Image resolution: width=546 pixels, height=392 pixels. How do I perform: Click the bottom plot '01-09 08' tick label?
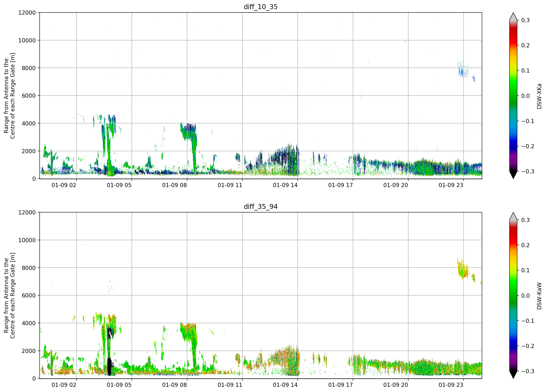pyautogui.click(x=174, y=385)
